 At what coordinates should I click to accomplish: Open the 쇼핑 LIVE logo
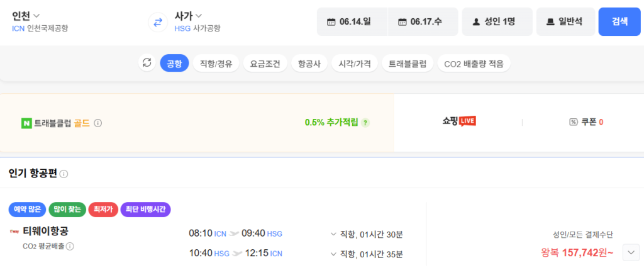tap(458, 121)
